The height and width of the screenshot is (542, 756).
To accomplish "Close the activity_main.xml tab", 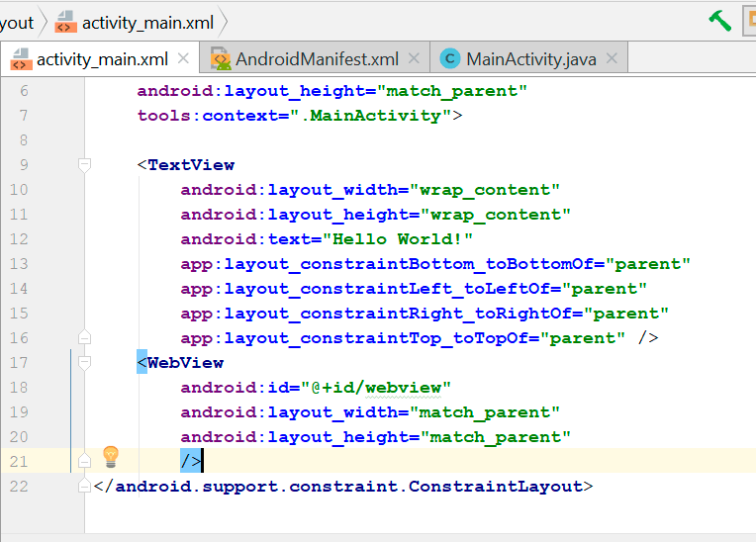I will [x=183, y=58].
